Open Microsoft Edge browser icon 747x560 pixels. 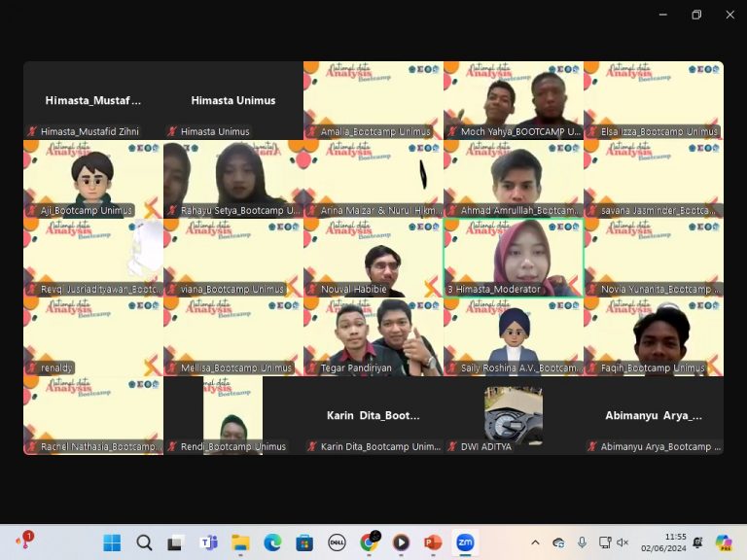(x=272, y=542)
